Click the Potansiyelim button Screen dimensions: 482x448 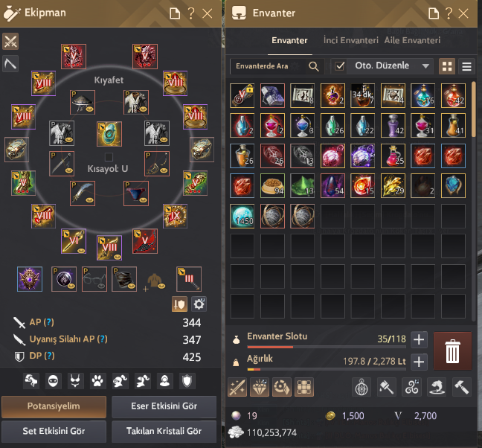tap(54, 406)
